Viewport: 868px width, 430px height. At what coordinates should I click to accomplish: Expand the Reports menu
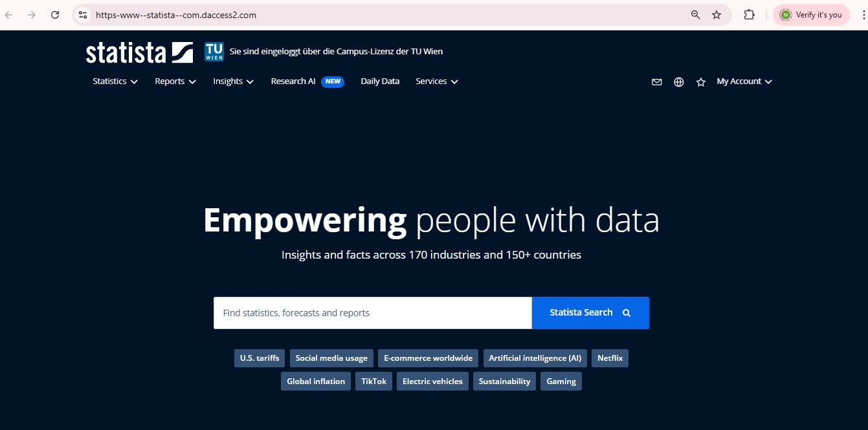coord(175,81)
